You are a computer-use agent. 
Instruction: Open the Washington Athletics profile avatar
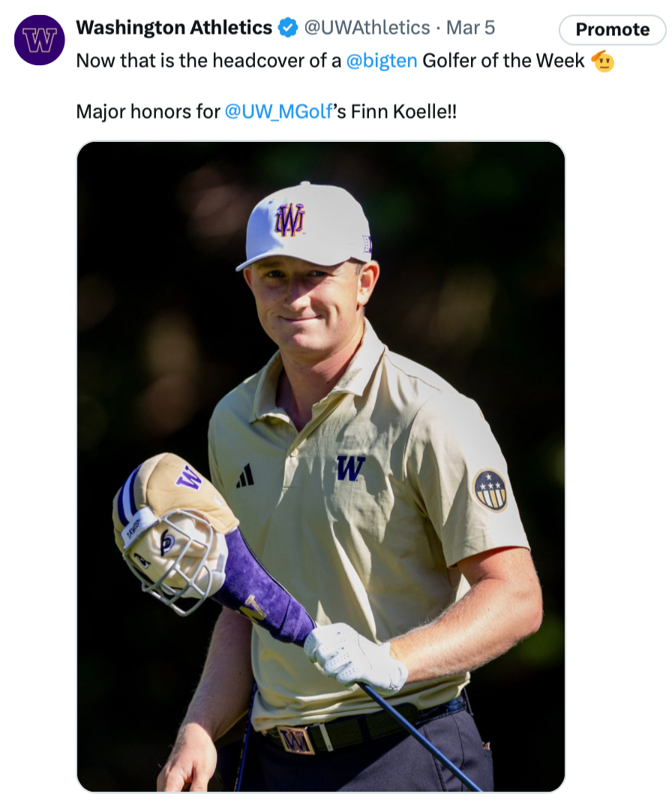point(39,40)
